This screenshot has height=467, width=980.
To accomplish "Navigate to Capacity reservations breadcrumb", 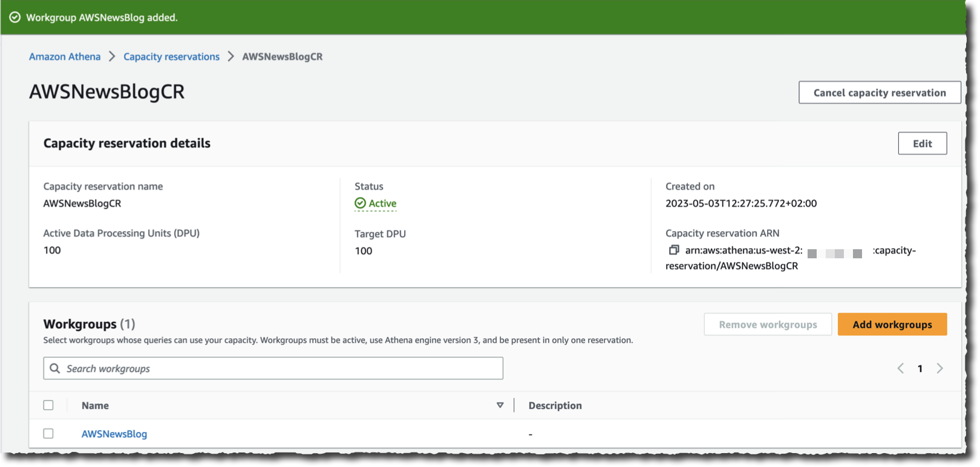I will click(x=172, y=56).
